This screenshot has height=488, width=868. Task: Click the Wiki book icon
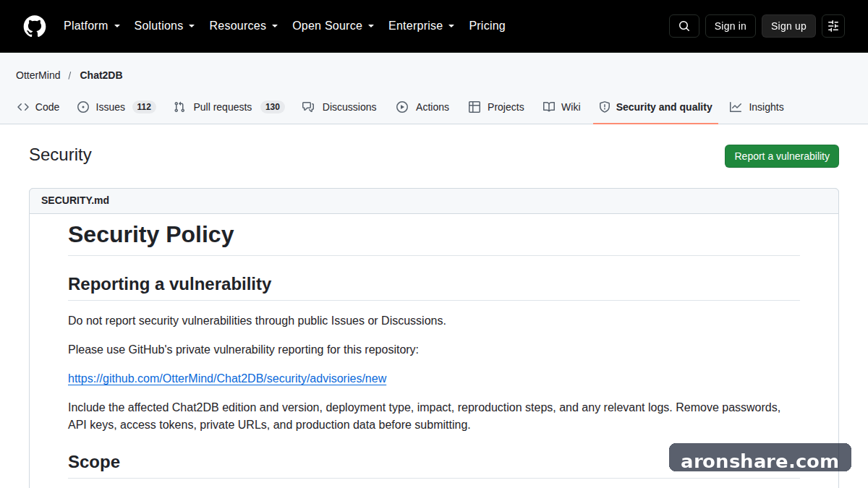coord(549,107)
